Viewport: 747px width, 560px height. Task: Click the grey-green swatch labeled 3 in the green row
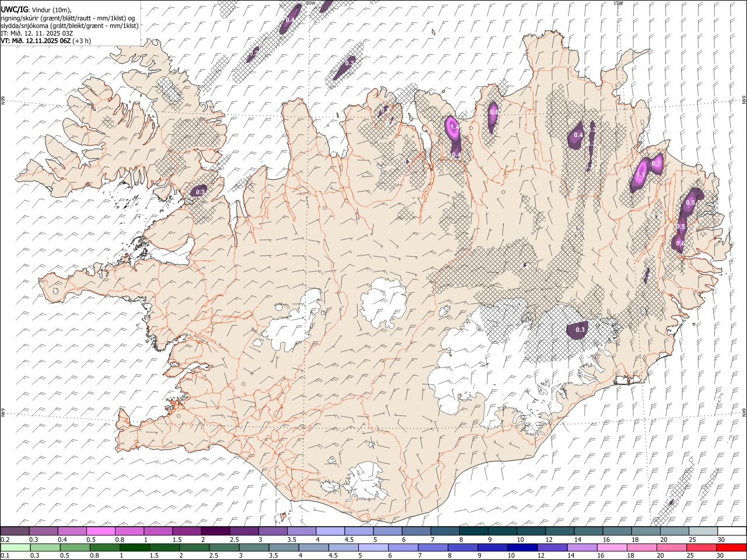(x=253, y=548)
